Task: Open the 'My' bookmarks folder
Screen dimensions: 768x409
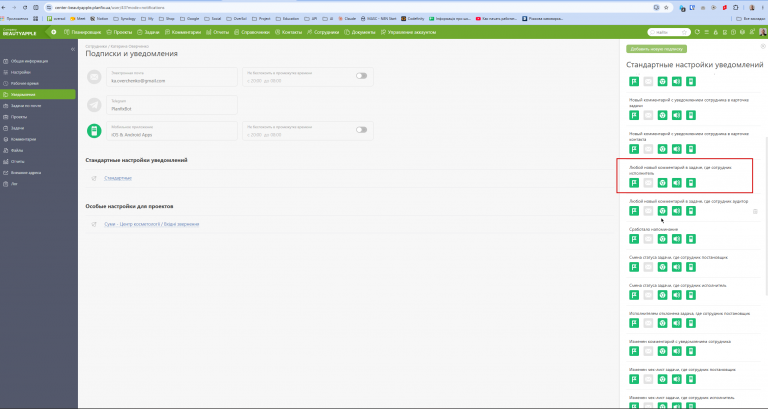Action: pos(147,19)
